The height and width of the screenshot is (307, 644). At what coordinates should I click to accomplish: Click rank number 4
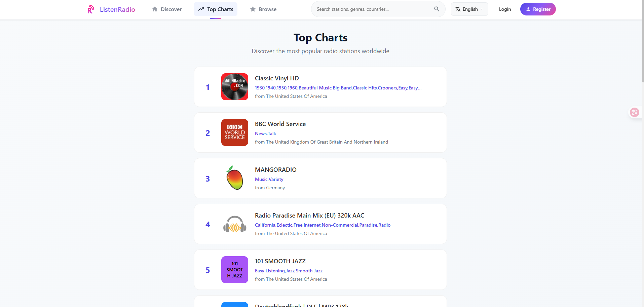click(208, 224)
